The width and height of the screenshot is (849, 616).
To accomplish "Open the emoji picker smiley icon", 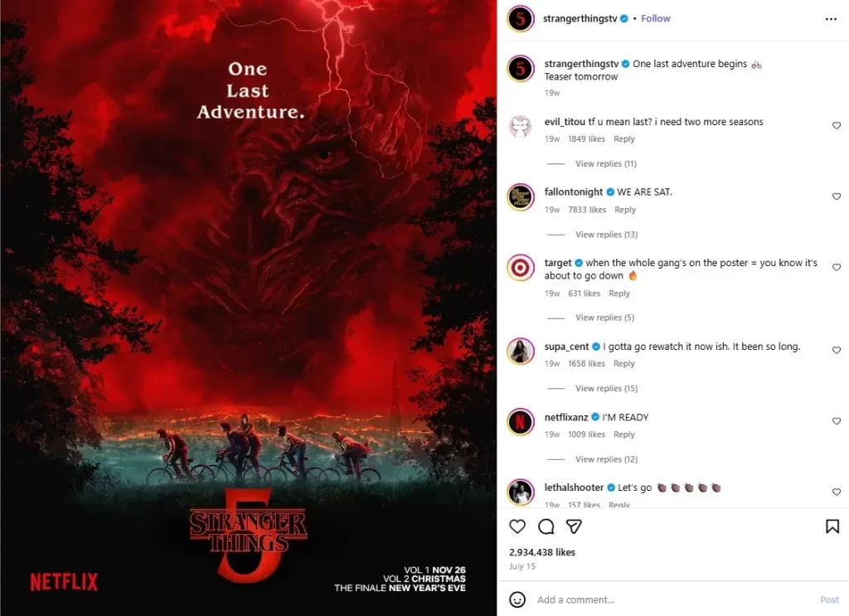I will click(x=517, y=599).
